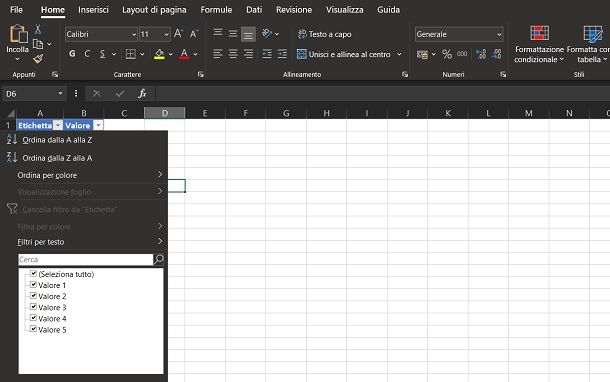The width and height of the screenshot is (610, 382).
Task: Open the Generale number format dropdown
Action: pyautogui.click(x=499, y=34)
